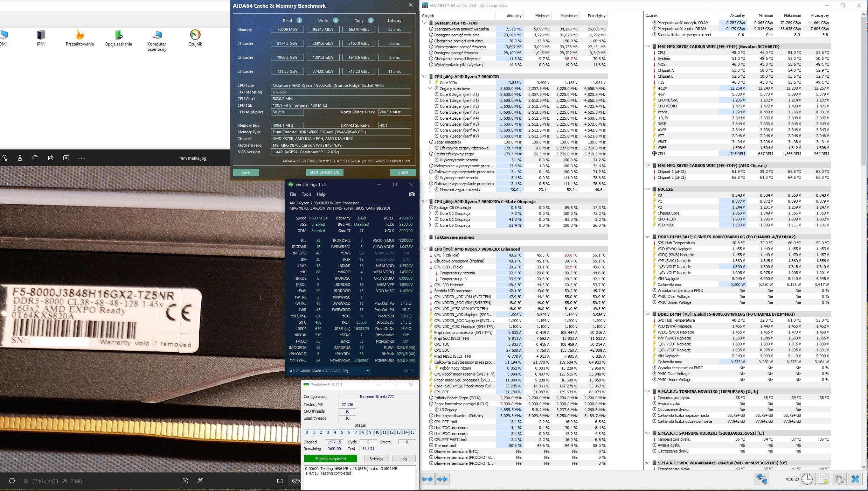
Task: Click ZenTimings screenshot camera icon
Action: click(411, 194)
